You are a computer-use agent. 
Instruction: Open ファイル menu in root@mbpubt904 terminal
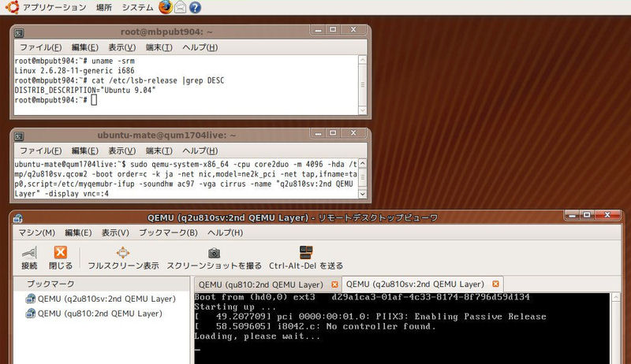[x=41, y=47]
